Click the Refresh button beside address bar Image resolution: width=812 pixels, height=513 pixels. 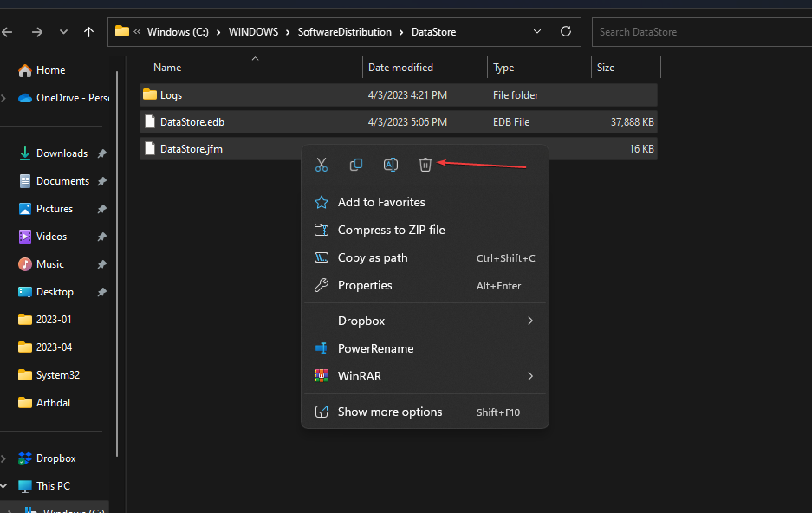[x=566, y=32]
